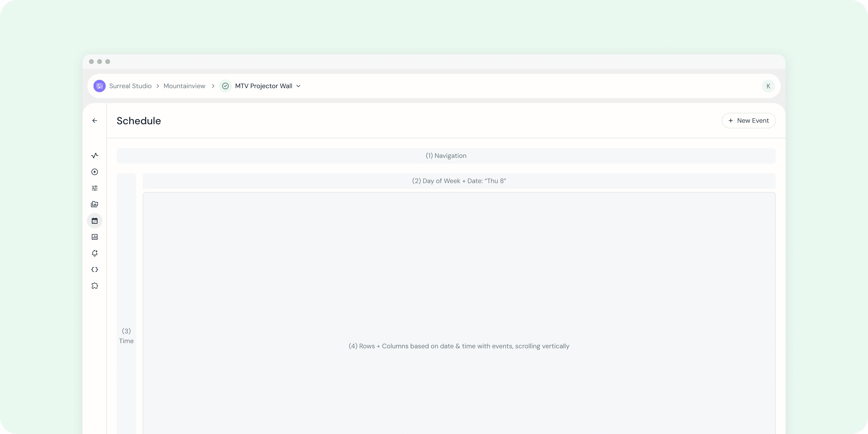Click the chevron after Surreal Studio
868x434 pixels.
(x=157, y=86)
